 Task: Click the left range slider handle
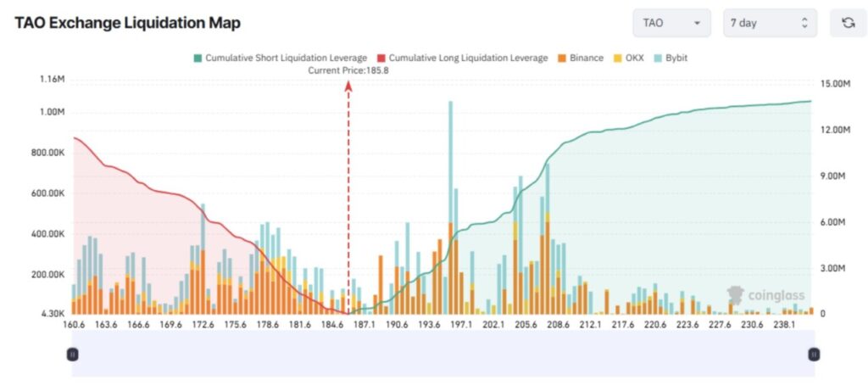(73, 354)
